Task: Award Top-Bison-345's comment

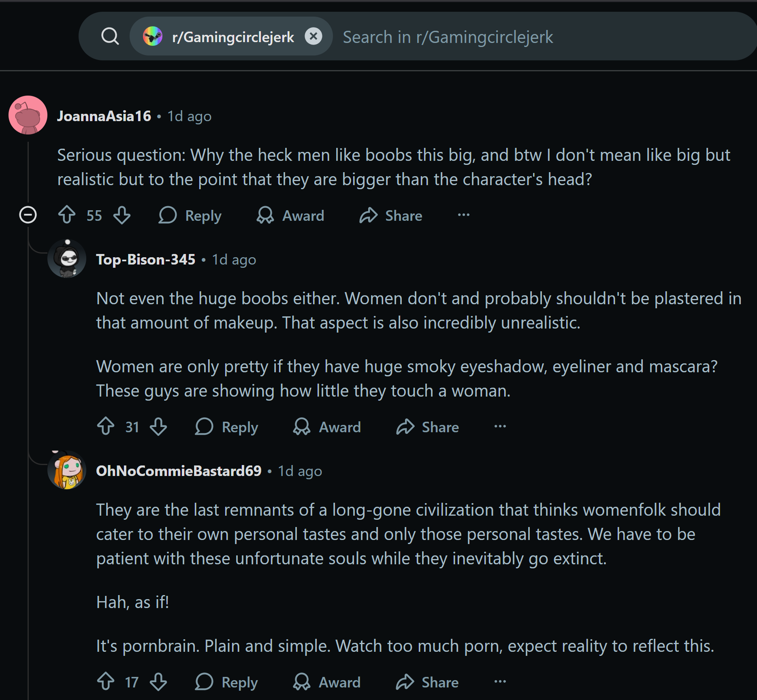Action: 327,427
